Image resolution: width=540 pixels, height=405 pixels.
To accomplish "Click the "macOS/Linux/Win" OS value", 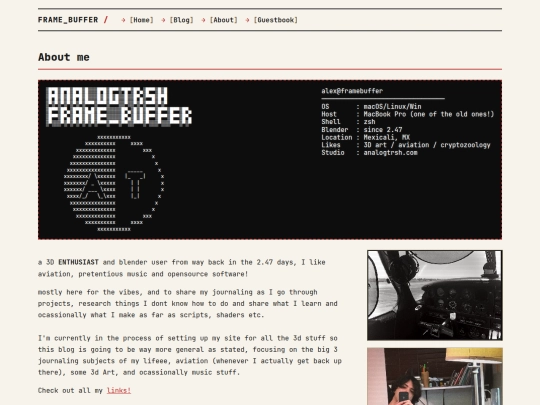I will click(392, 106).
